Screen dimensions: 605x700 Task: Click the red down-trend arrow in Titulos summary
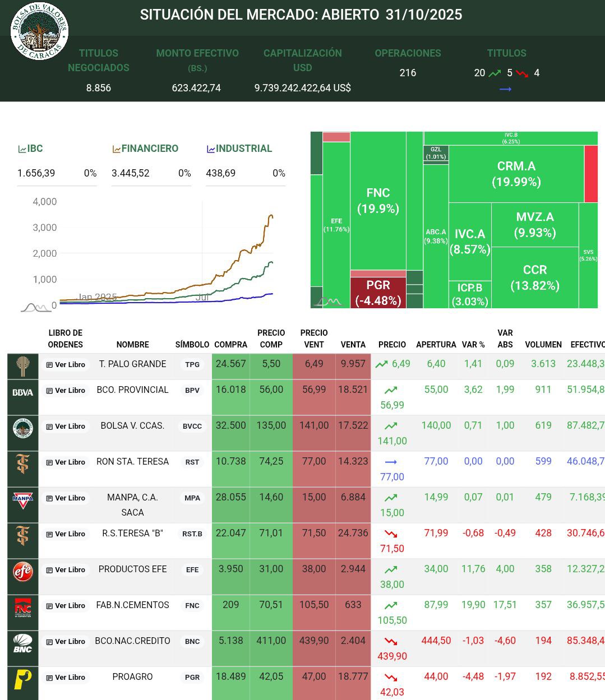pos(522,73)
